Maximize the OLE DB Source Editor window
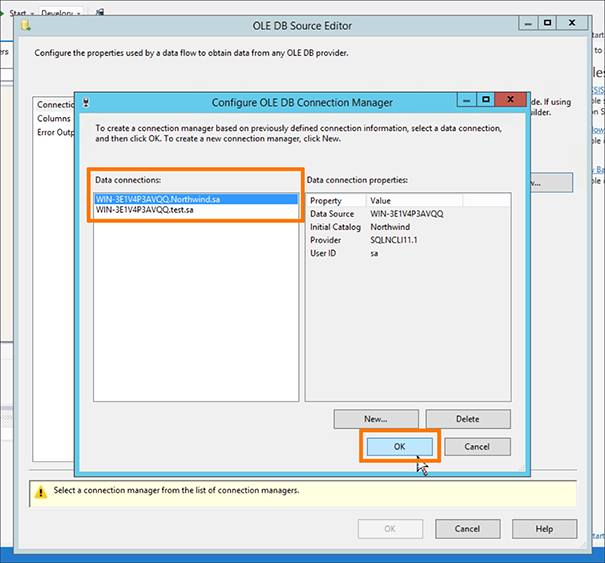 (x=548, y=23)
